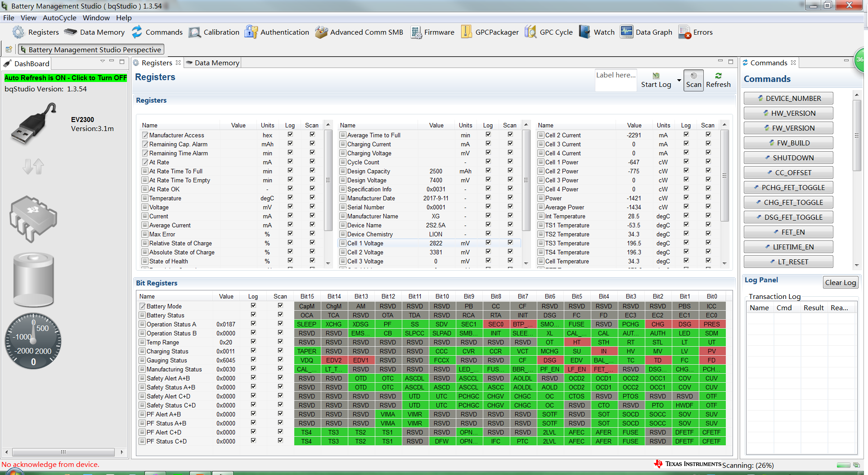Clear the Log Panel with Clear Log
This screenshot has height=475, width=868.
(840, 282)
